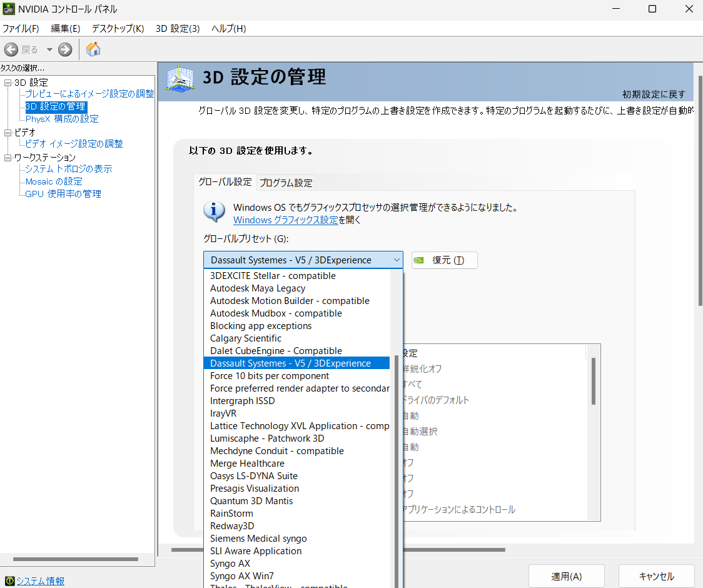This screenshot has width=703, height=588.
Task: Choose Quantum 3D Mantis preset
Action: pyautogui.click(x=297, y=501)
